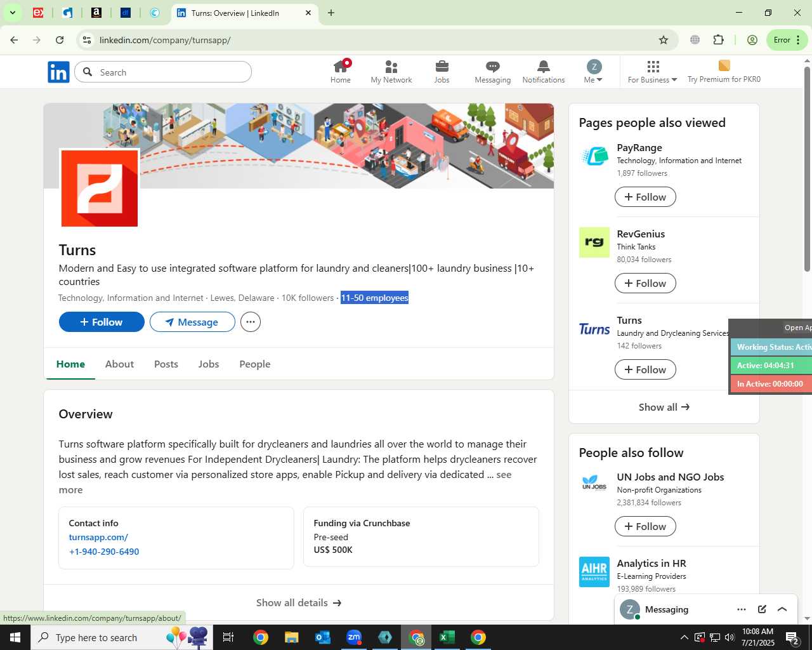Image resolution: width=812 pixels, height=650 pixels.
Task: Click the phone number +1-940-290-6490
Action: (104, 552)
